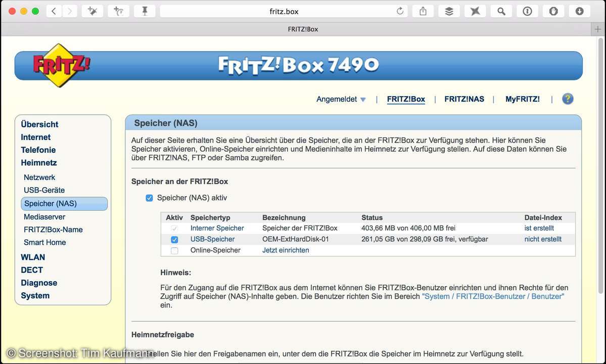Click the 'Speicher der FRITZ!Box' cell
The image size is (606, 364).
pyautogui.click(x=300, y=228)
